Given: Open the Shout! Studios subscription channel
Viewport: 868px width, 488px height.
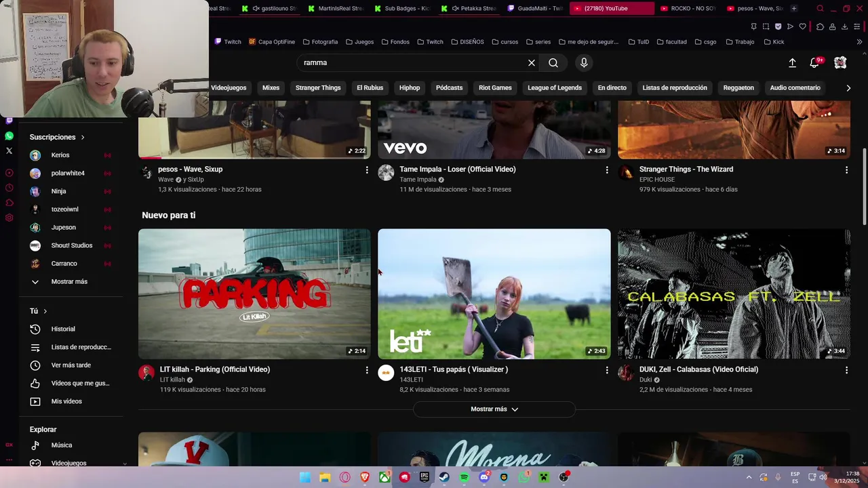Looking at the screenshot, I should click(71, 245).
